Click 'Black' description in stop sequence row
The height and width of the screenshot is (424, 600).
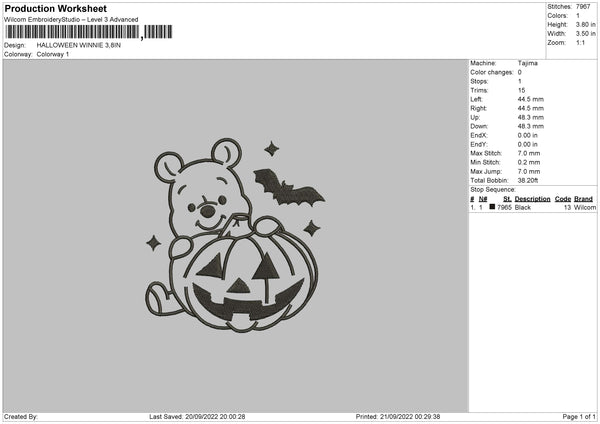coord(523,207)
